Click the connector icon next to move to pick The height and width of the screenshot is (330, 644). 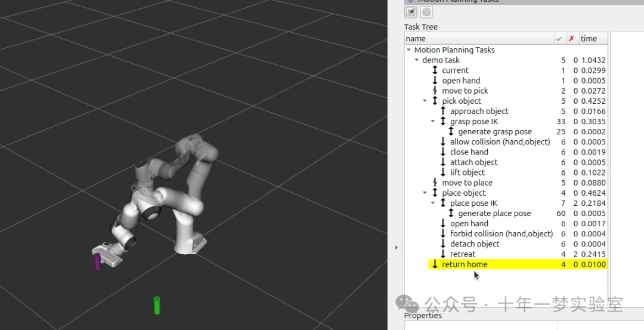435,91
